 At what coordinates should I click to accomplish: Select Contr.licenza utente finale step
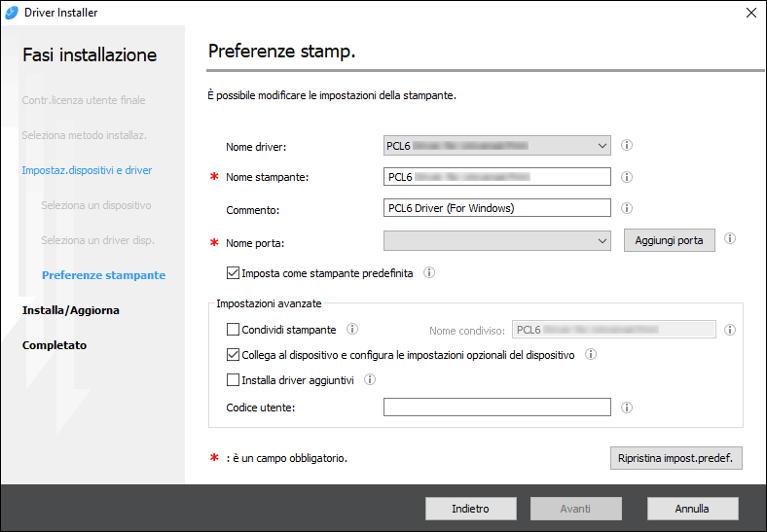click(x=84, y=100)
